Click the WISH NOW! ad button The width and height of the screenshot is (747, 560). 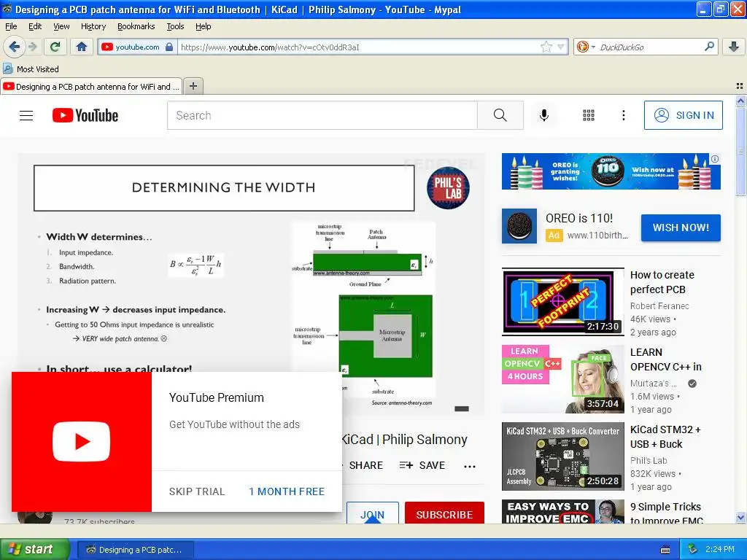tap(681, 227)
